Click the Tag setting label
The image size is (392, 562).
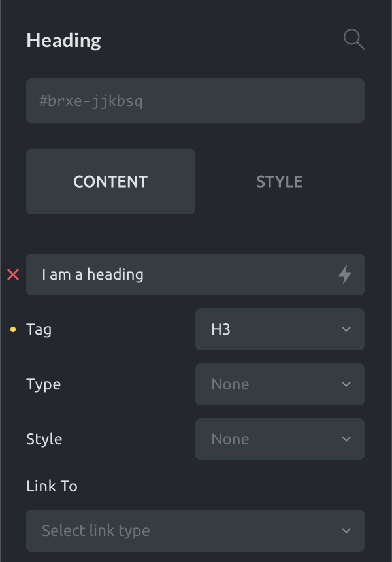pyautogui.click(x=39, y=330)
